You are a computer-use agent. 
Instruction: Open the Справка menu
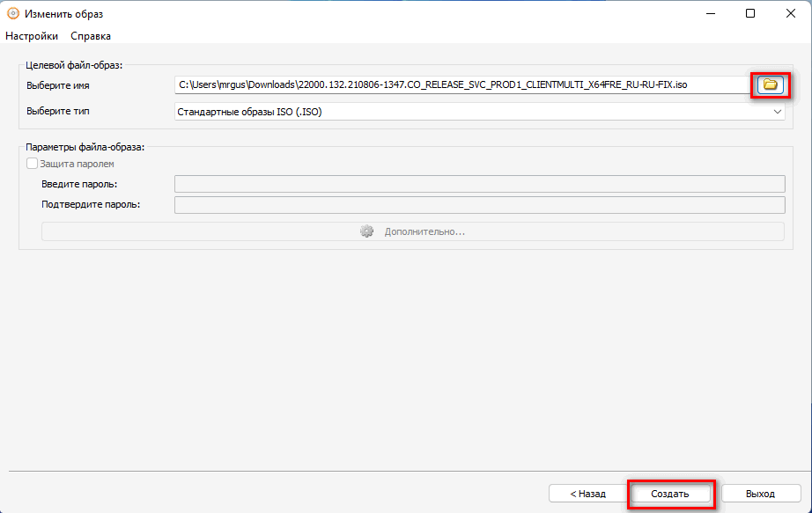(x=91, y=36)
